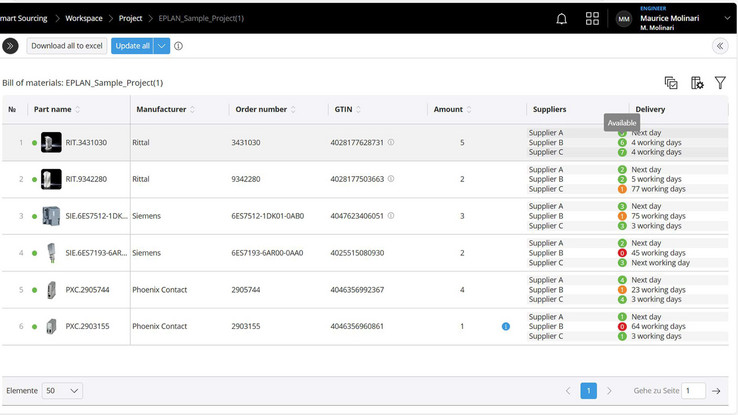Click the Update all button

[132, 46]
